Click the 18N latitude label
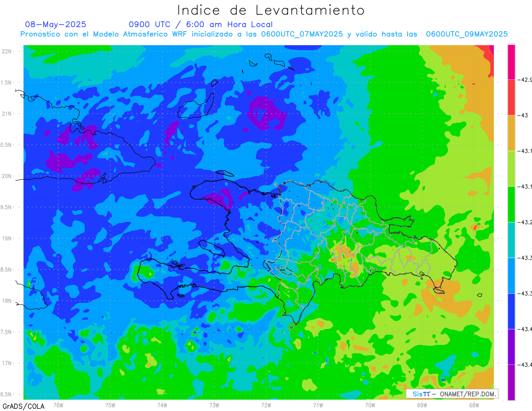The image size is (532, 411). pyautogui.click(x=8, y=301)
